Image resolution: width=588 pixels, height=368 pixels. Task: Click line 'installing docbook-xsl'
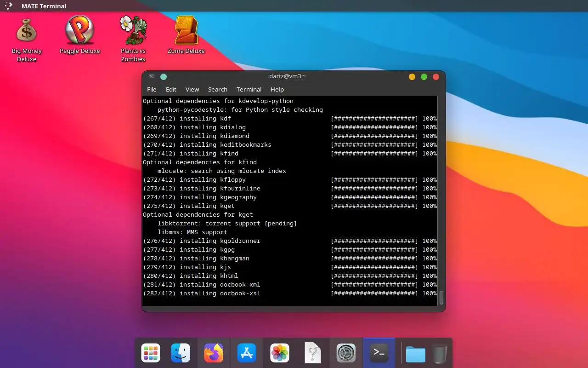(290, 293)
